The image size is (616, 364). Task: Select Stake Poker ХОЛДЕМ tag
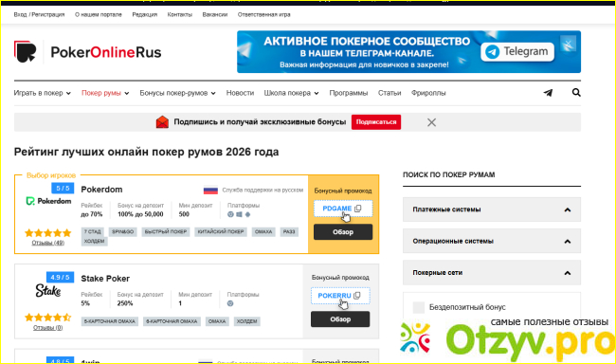point(246,321)
